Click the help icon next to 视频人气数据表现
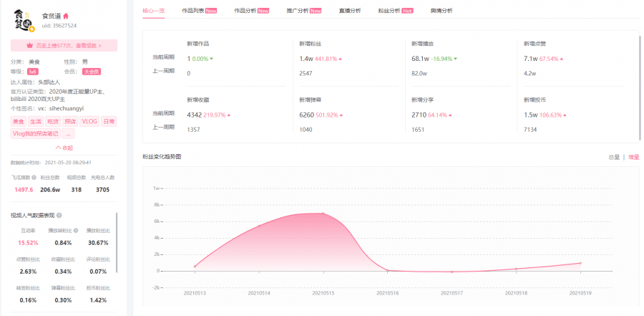The height and width of the screenshot is (316, 644). coord(59,215)
